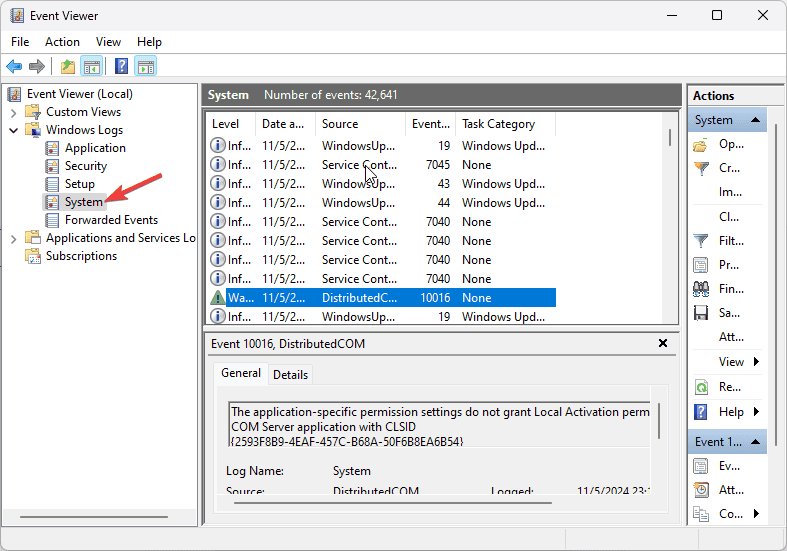Sort by the Task Category column header
787x551 pixels.
505,124
